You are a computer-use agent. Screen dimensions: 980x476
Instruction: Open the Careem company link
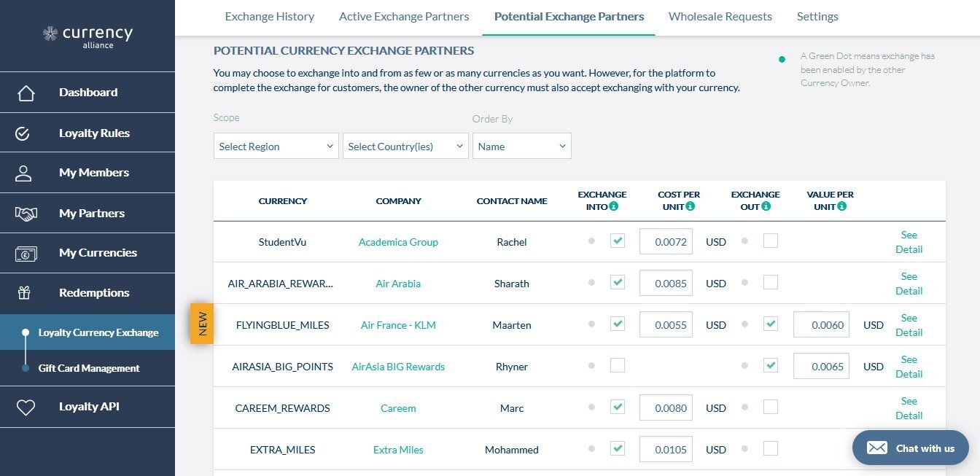point(398,408)
